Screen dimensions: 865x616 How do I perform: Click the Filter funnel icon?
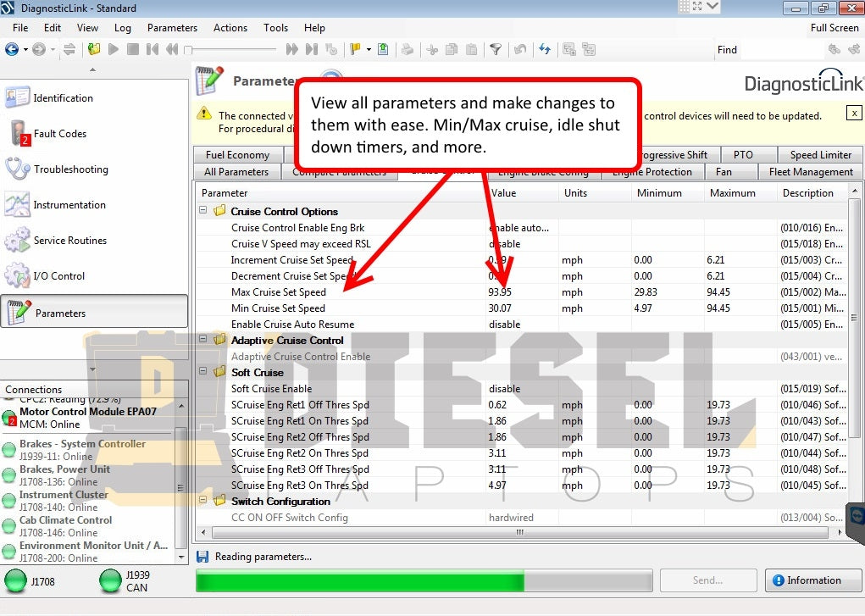coord(496,50)
